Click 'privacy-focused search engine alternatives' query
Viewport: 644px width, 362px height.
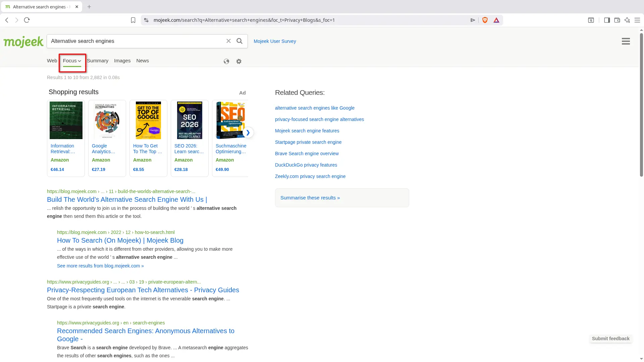(319, 119)
